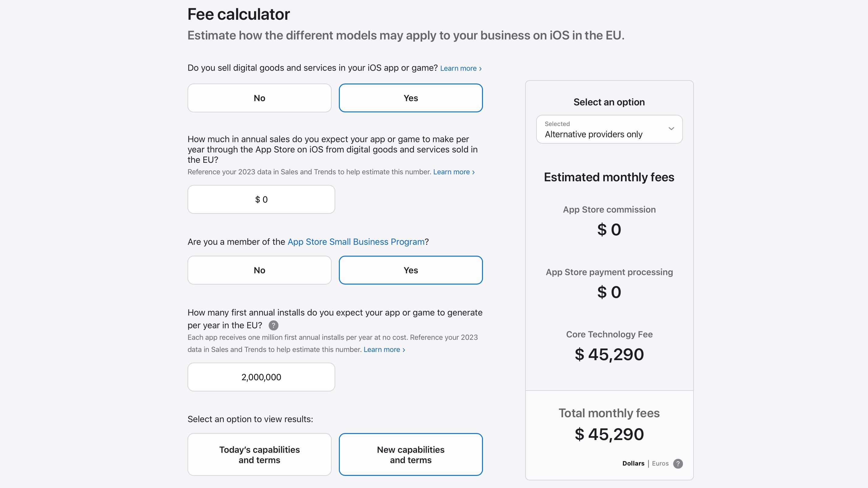The width and height of the screenshot is (868, 488).
Task: Click the Core Technology Fee amount
Action: [x=609, y=355]
